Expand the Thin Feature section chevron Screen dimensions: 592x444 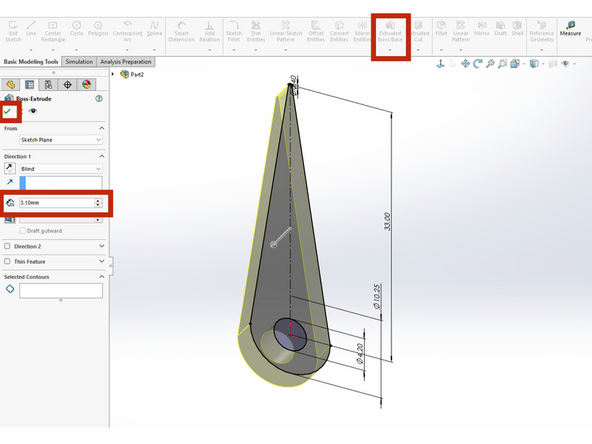click(x=102, y=261)
